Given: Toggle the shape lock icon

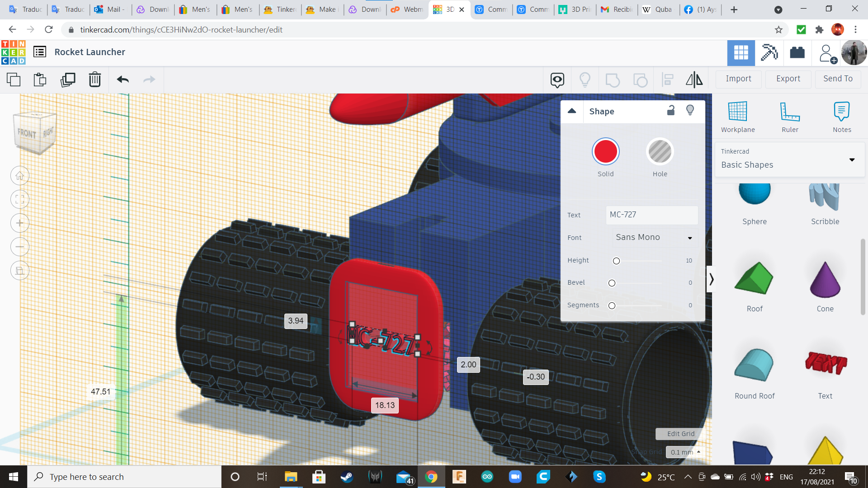Looking at the screenshot, I should click(671, 111).
